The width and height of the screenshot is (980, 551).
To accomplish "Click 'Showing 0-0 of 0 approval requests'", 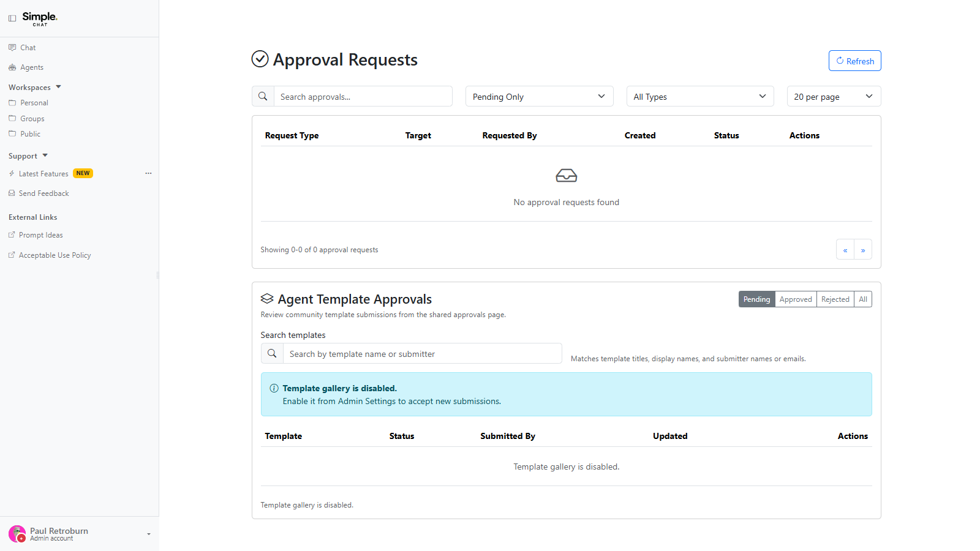I will (x=319, y=250).
